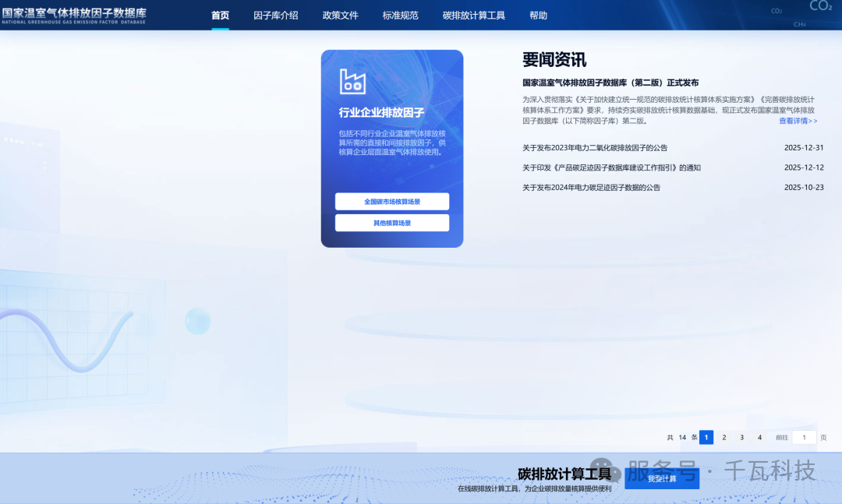Open the 首页 navigation tab
842x504 pixels.
pos(220,16)
